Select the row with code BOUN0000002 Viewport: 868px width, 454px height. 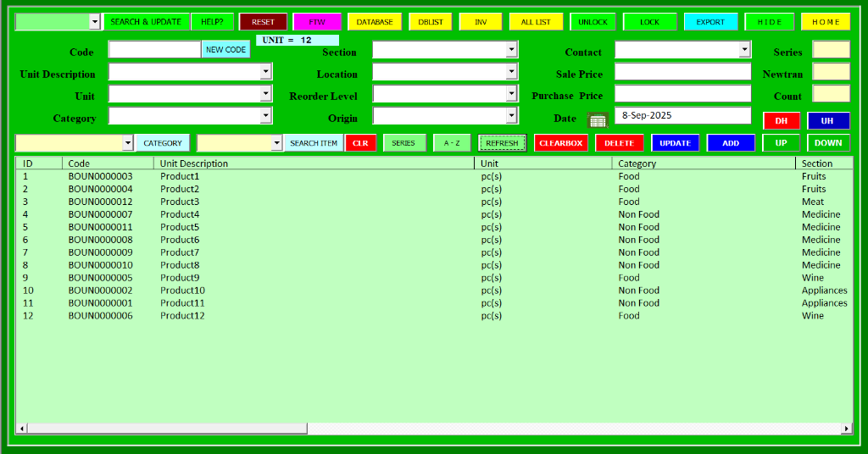pyautogui.click(x=434, y=291)
